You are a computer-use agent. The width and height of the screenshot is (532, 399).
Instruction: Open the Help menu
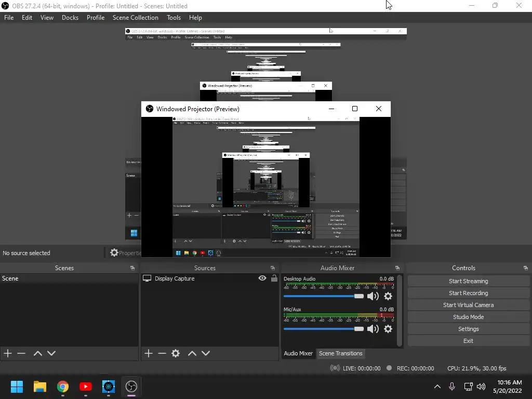click(195, 18)
